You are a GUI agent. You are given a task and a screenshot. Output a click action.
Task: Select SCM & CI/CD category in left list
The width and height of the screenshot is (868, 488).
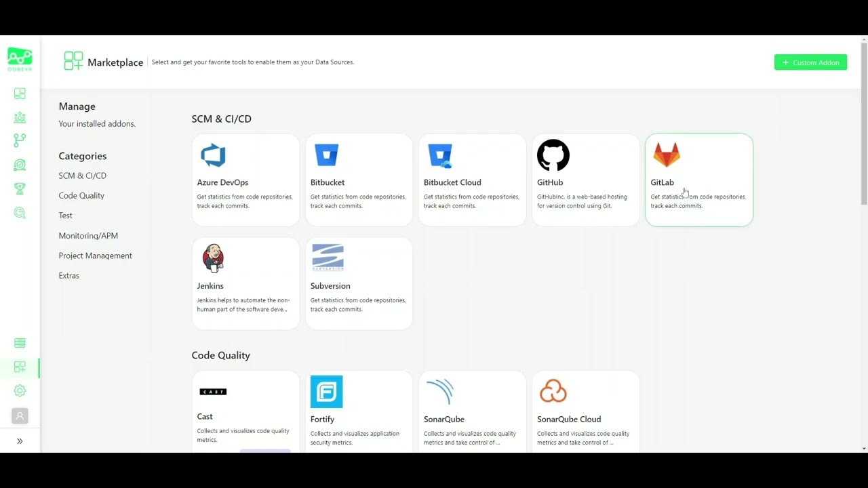[x=82, y=176]
